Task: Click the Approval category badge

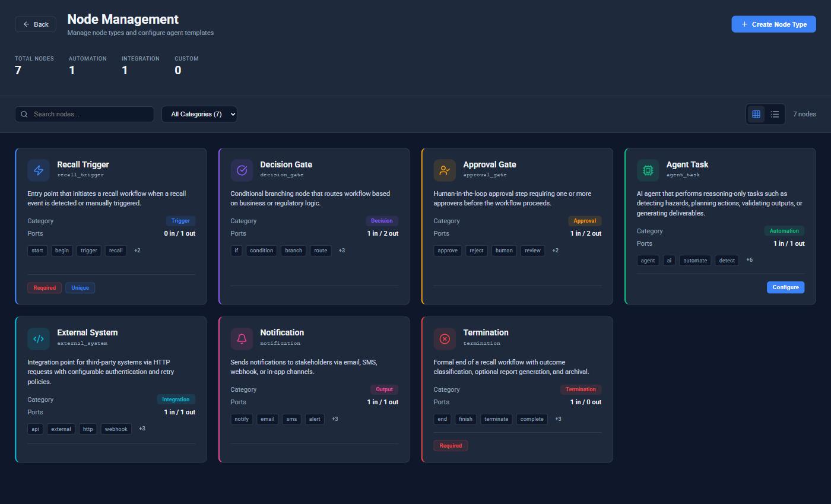Action: [x=585, y=221]
